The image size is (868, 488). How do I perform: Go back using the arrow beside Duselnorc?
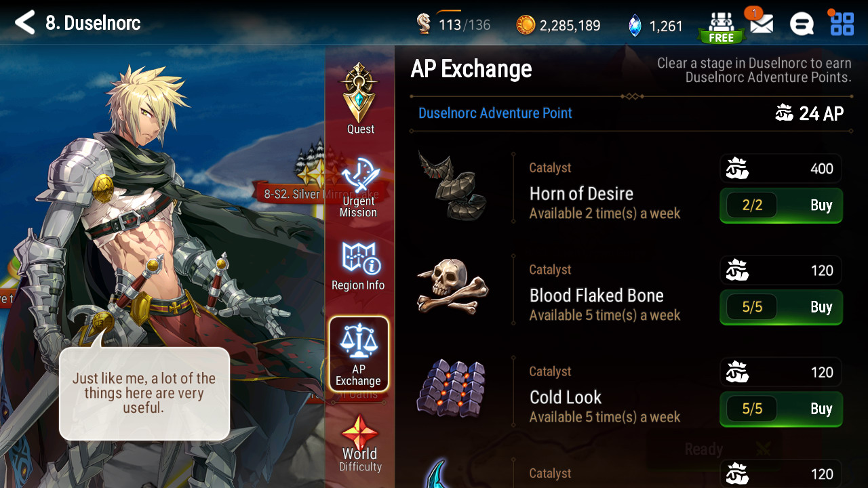click(24, 22)
